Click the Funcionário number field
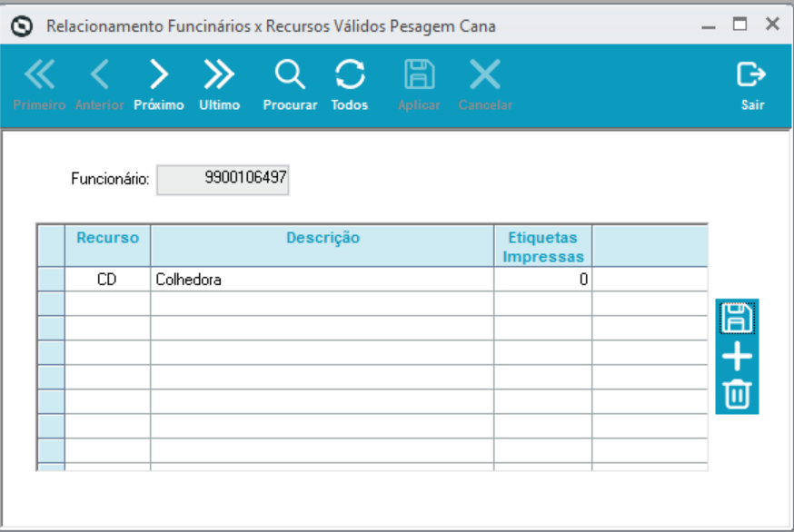This screenshot has width=794, height=532. [223, 180]
